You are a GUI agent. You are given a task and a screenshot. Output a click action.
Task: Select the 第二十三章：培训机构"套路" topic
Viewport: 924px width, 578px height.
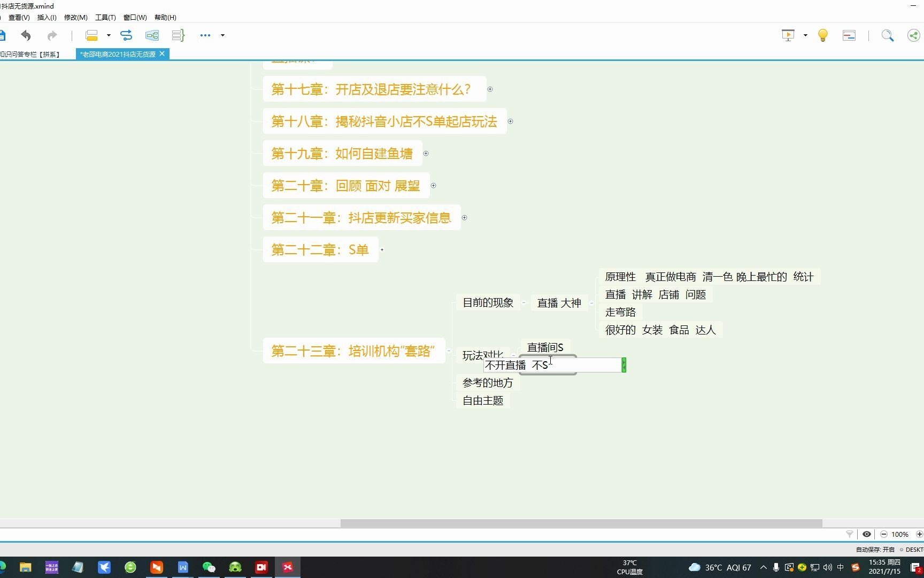coord(354,351)
